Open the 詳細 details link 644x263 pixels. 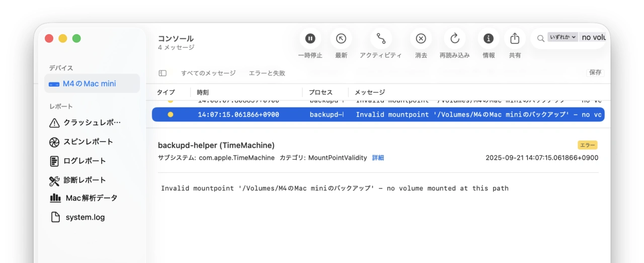[x=378, y=158]
